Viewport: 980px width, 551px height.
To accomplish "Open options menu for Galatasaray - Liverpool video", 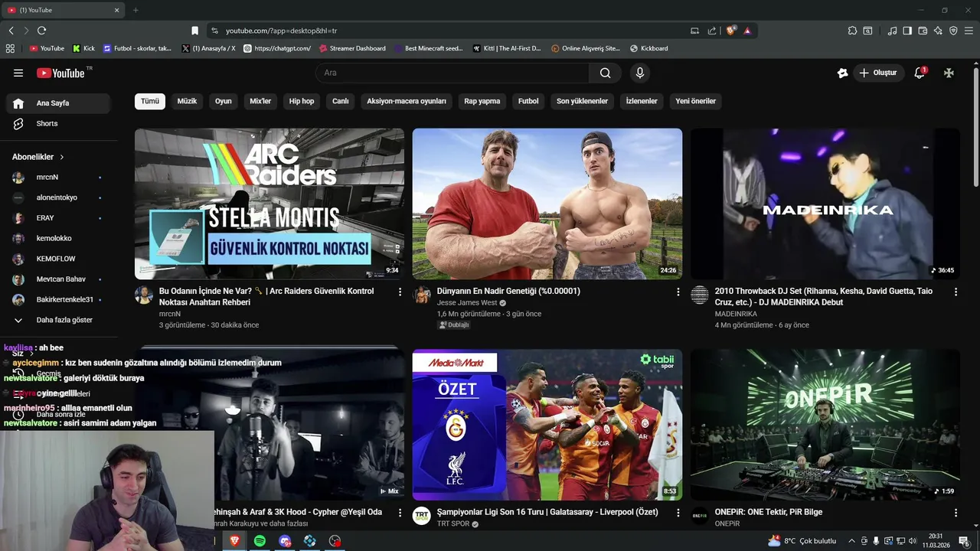I will coord(678,513).
